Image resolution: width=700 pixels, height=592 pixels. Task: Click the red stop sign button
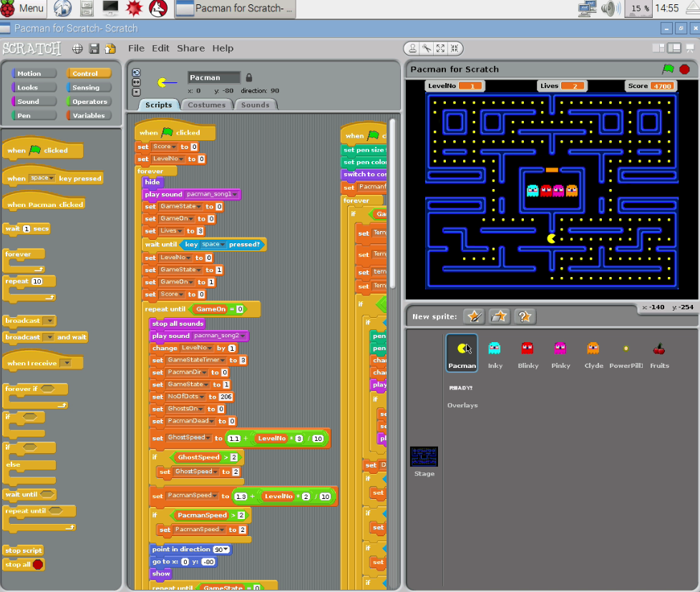684,69
